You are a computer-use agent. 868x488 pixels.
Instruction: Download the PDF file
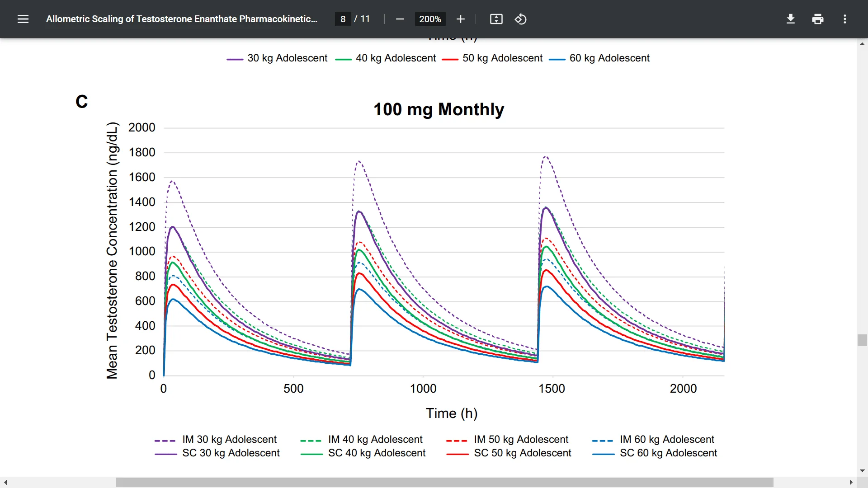pos(791,19)
